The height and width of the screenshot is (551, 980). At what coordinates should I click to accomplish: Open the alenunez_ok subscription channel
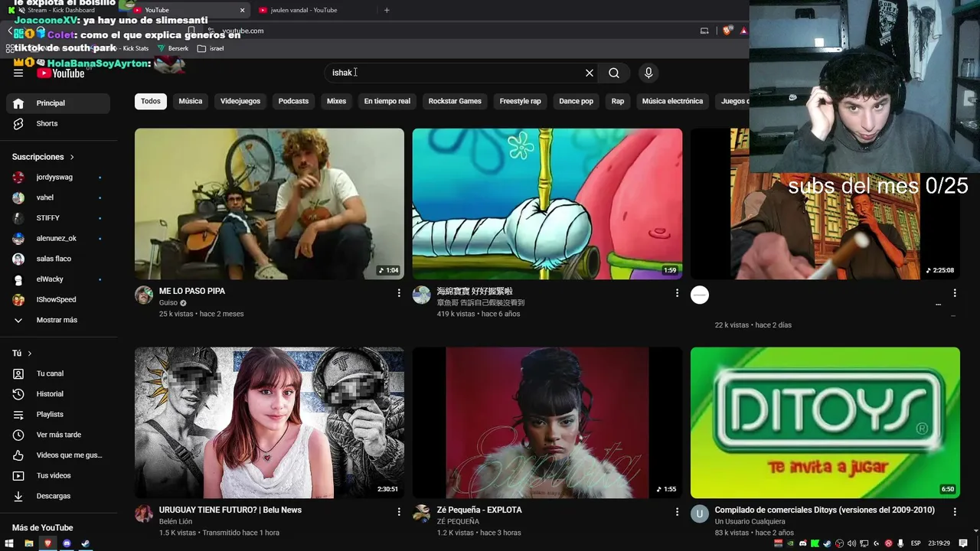58,239
